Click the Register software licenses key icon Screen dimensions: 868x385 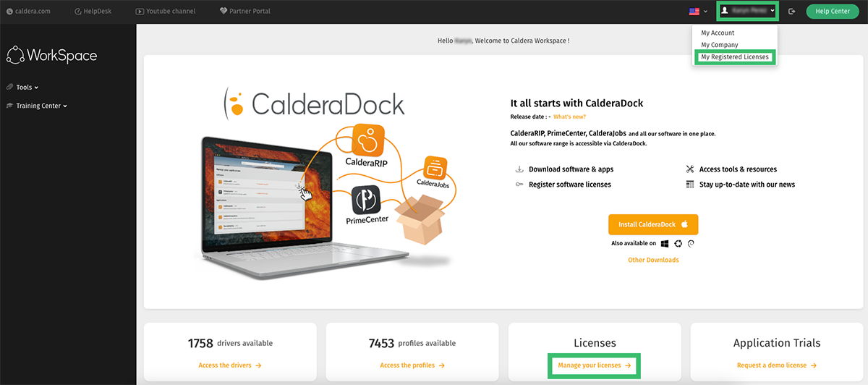click(519, 185)
